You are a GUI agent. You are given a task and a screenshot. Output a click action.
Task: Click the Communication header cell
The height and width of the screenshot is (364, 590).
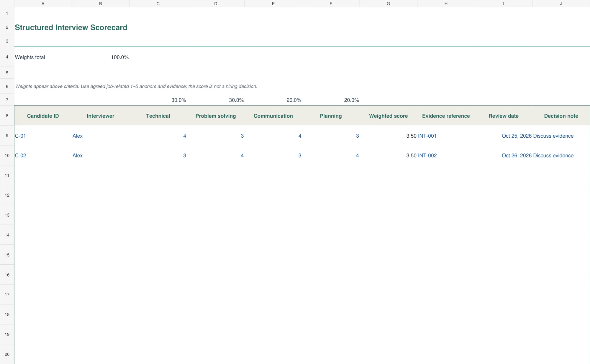(x=273, y=116)
